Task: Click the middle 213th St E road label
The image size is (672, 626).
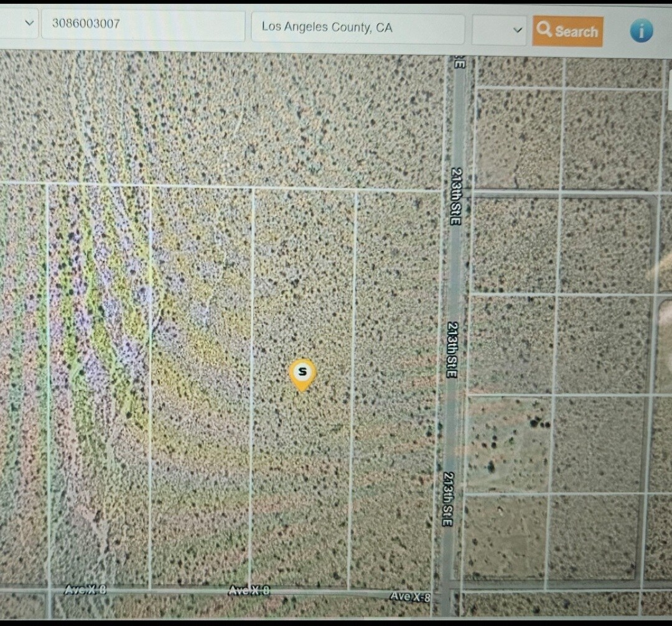Action: click(452, 349)
